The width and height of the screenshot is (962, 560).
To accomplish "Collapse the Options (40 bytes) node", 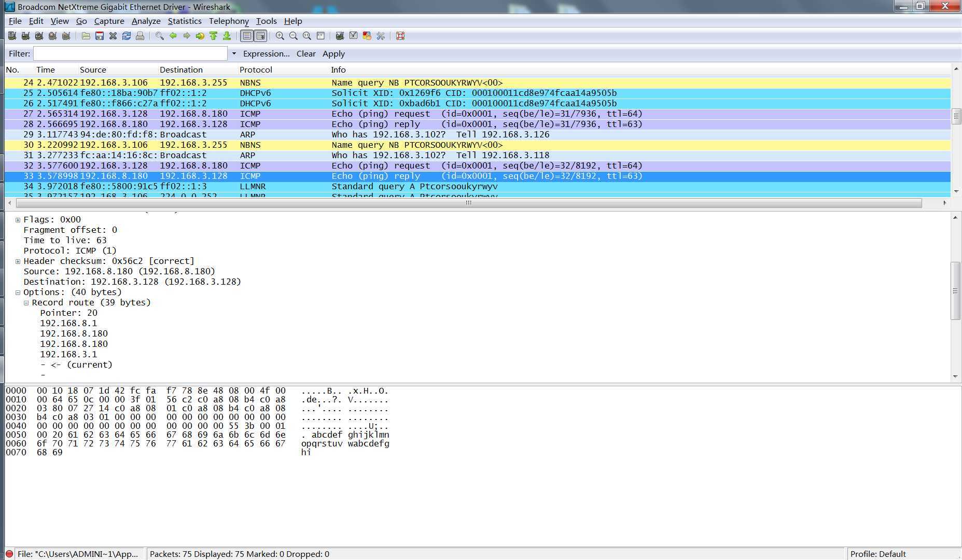I will [x=18, y=292].
